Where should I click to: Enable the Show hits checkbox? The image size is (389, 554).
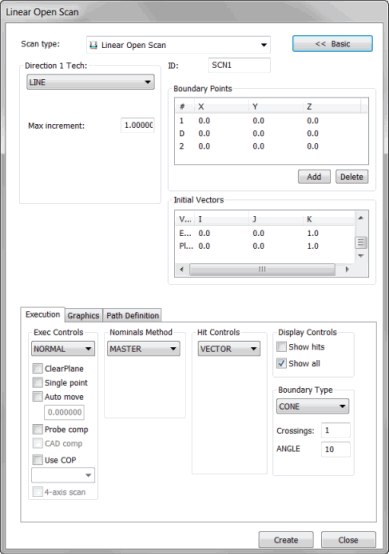pyautogui.click(x=281, y=347)
